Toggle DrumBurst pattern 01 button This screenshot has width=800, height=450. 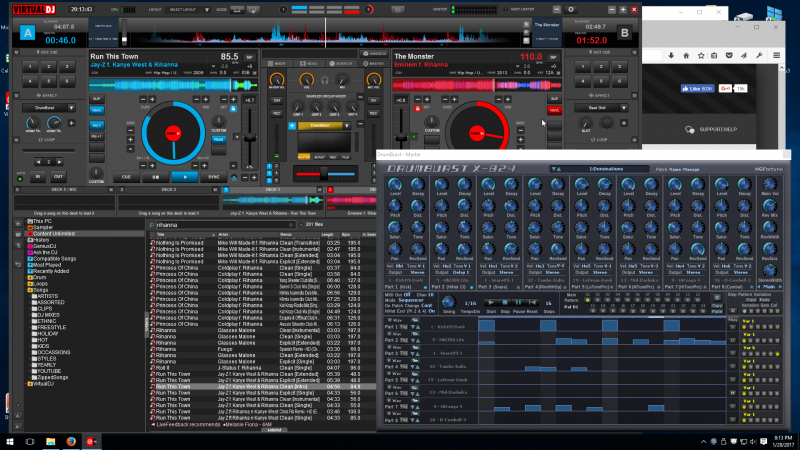587,301
